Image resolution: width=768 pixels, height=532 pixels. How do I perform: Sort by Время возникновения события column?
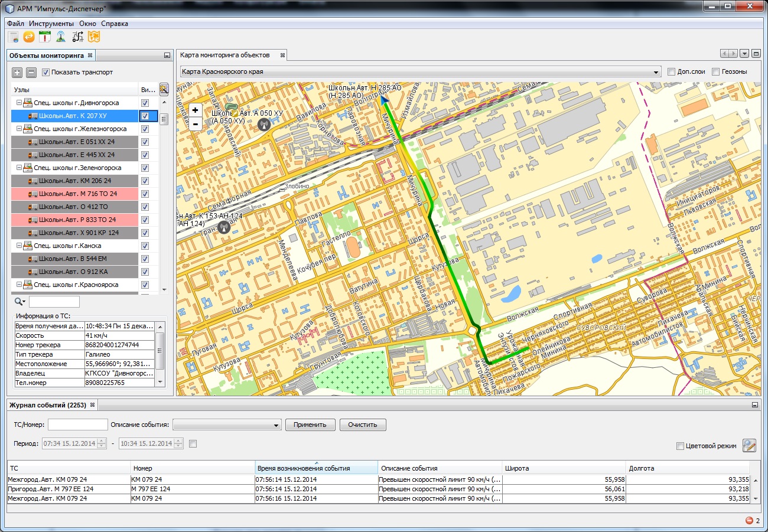316,468
